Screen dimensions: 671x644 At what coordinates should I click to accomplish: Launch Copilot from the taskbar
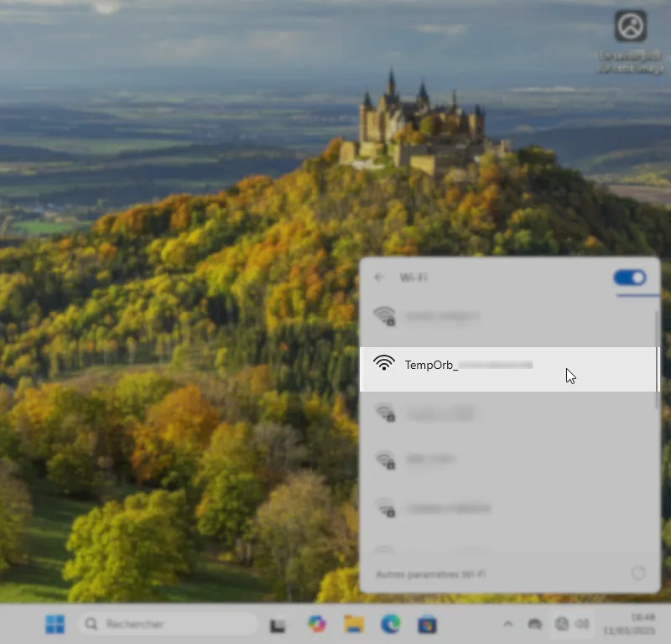(x=316, y=624)
